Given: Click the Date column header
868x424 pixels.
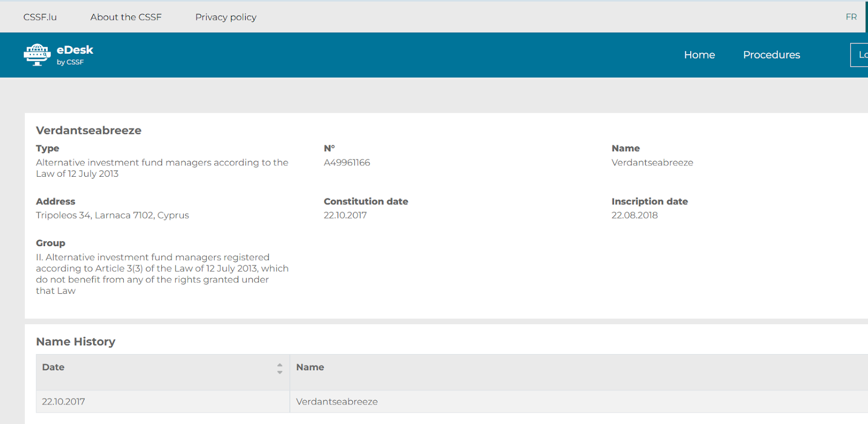Looking at the screenshot, I should (53, 367).
